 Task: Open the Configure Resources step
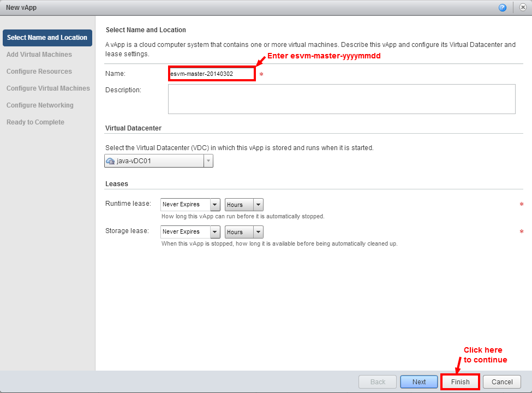tap(39, 72)
